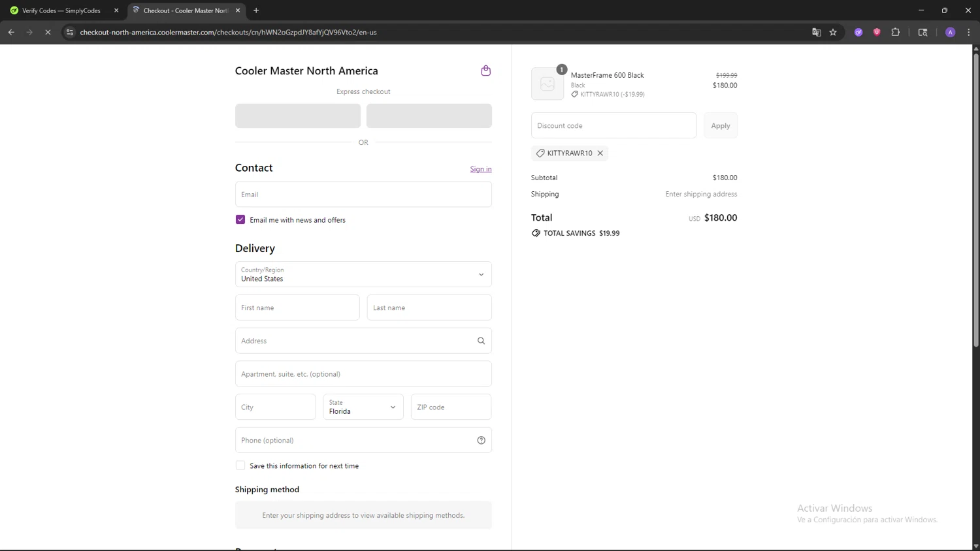
Task: Click the shipping methods placeholder message
Action: 363,515
